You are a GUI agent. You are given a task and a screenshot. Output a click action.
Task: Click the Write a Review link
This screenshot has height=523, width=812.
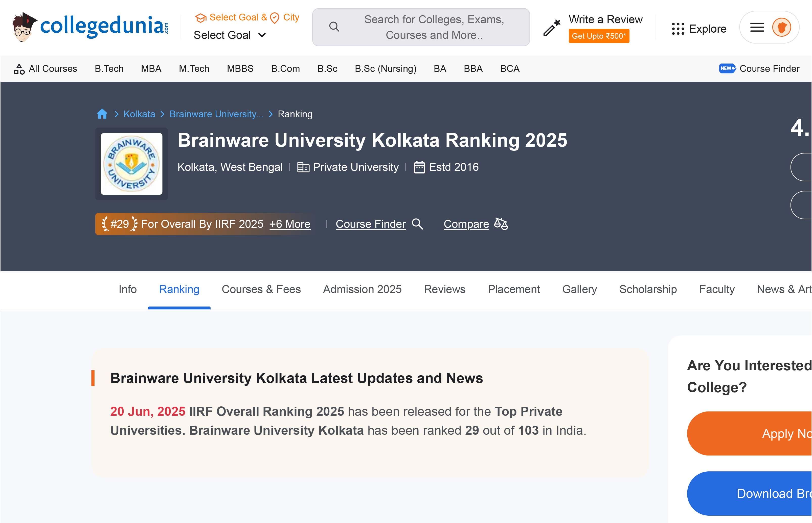(606, 19)
